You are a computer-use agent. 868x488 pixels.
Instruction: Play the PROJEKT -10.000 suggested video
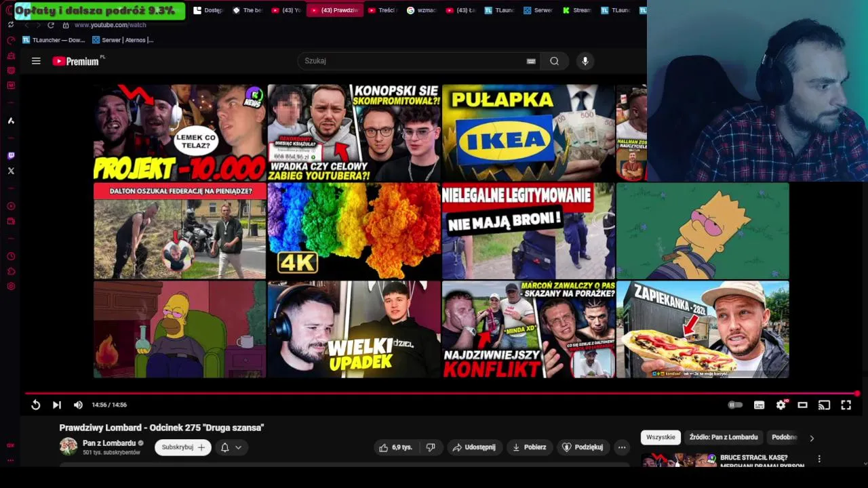[x=180, y=133]
